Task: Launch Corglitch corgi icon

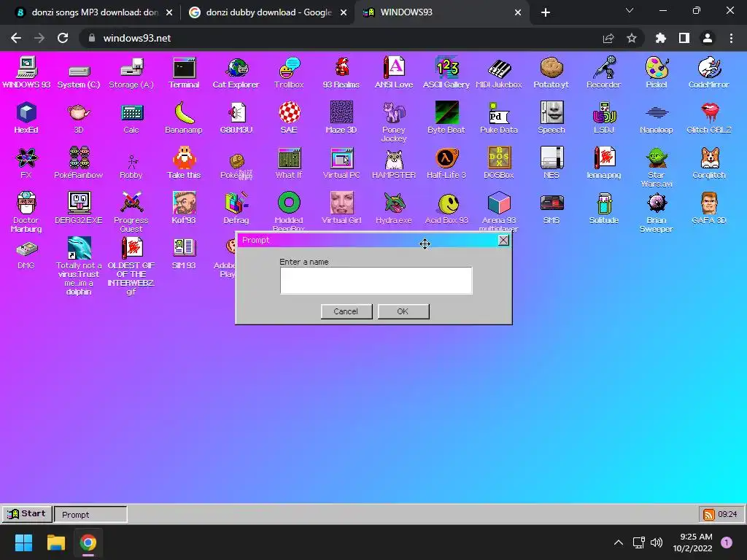Action: [709, 163]
